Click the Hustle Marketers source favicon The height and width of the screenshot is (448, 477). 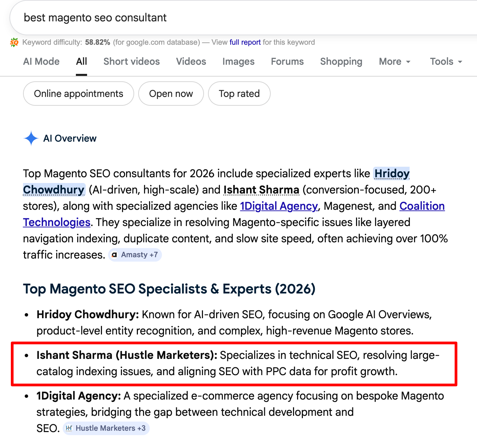point(69,428)
